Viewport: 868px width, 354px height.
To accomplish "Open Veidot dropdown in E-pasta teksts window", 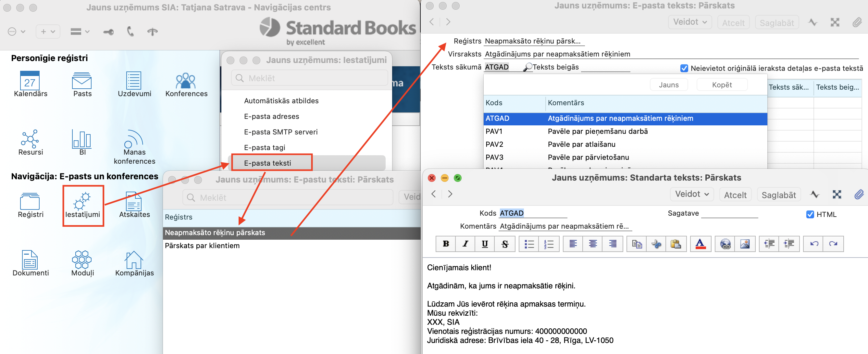I will click(x=689, y=22).
